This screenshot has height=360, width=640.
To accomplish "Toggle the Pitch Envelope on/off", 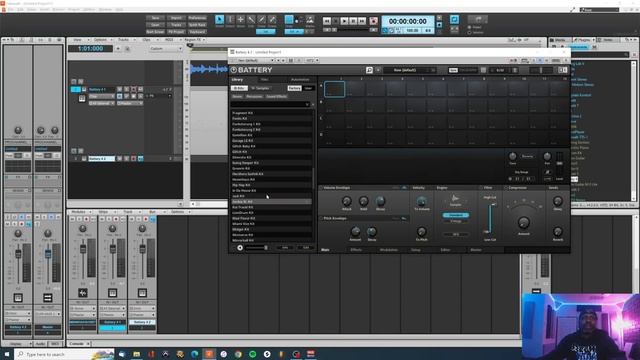I will (321, 218).
